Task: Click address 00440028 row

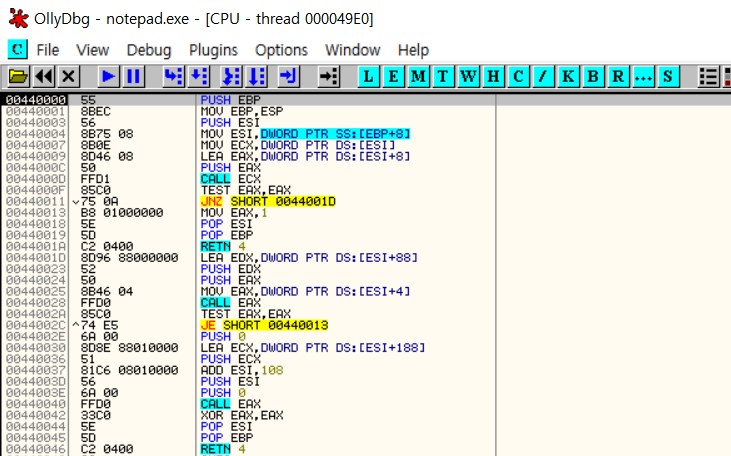Action: [x=35, y=303]
